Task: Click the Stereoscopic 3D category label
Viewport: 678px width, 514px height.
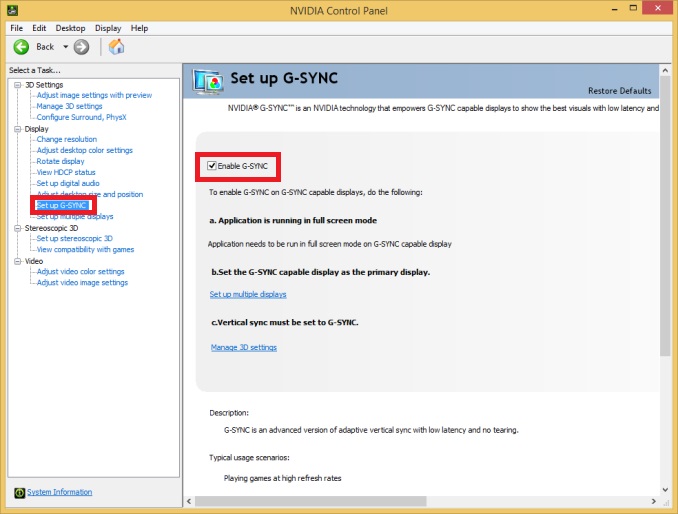Action: (x=51, y=228)
